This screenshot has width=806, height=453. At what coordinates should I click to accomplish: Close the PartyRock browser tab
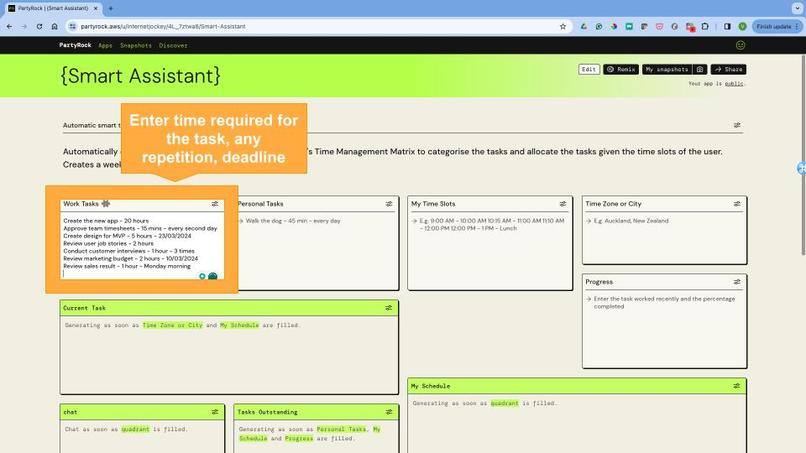tap(96, 9)
